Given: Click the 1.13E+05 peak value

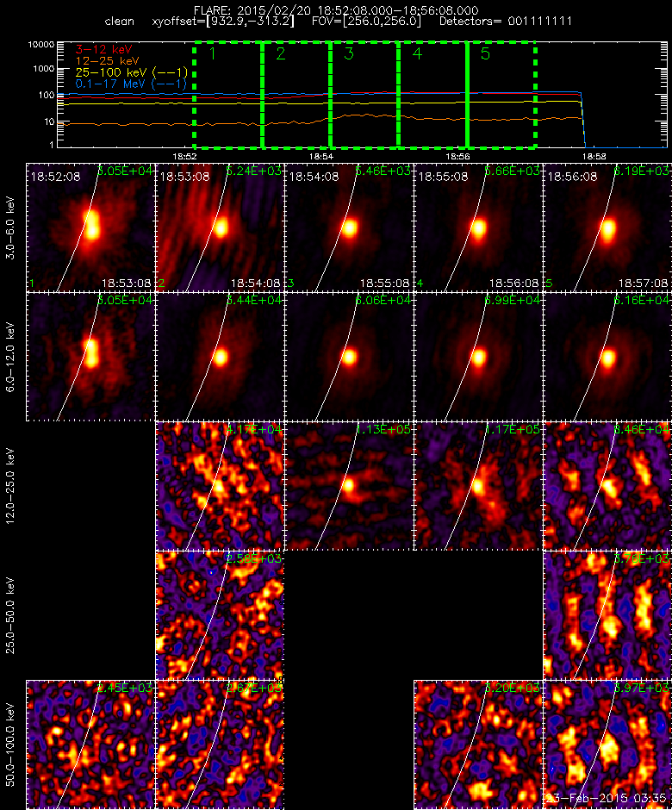Looking at the screenshot, I should [x=383, y=429].
